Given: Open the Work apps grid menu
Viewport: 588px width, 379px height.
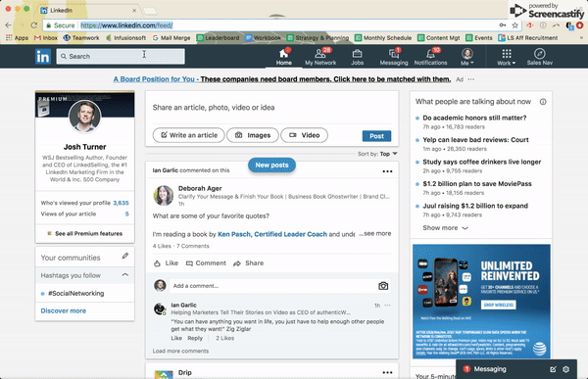Looking at the screenshot, I should click(x=507, y=57).
